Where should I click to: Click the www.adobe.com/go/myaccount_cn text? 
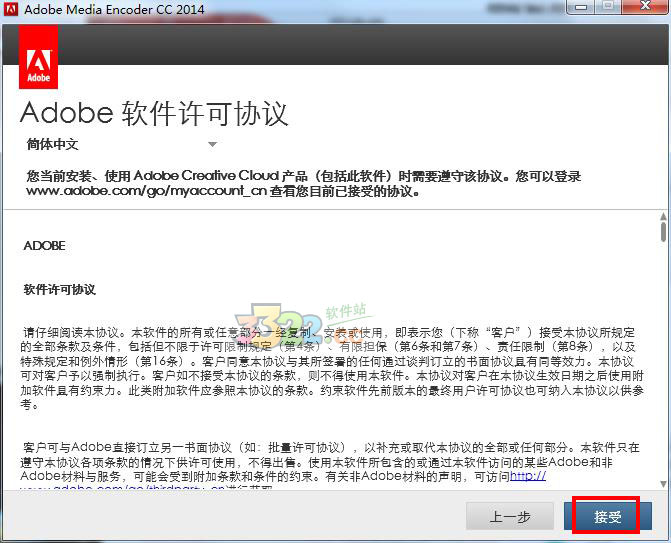tap(146, 190)
